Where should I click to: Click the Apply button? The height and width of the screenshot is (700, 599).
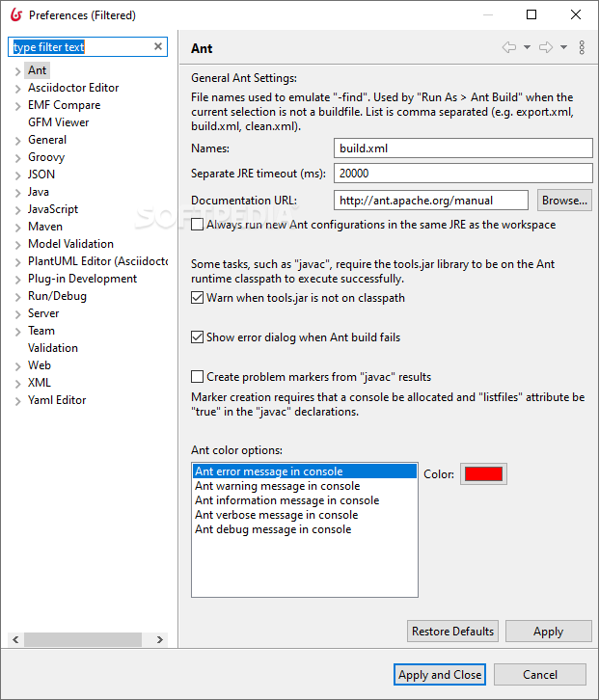[x=549, y=632]
